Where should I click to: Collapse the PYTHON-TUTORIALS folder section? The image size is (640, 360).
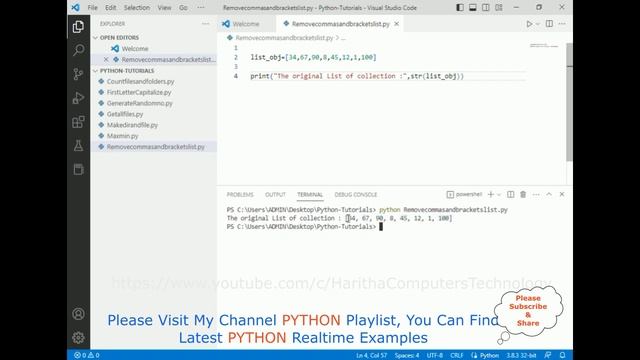(127, 71)
